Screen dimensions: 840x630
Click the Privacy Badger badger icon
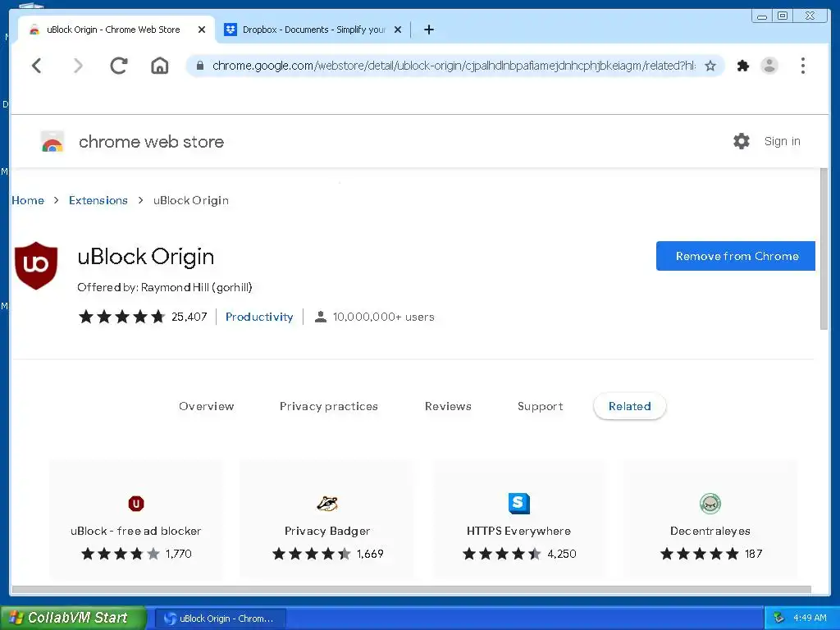(326, 504)
